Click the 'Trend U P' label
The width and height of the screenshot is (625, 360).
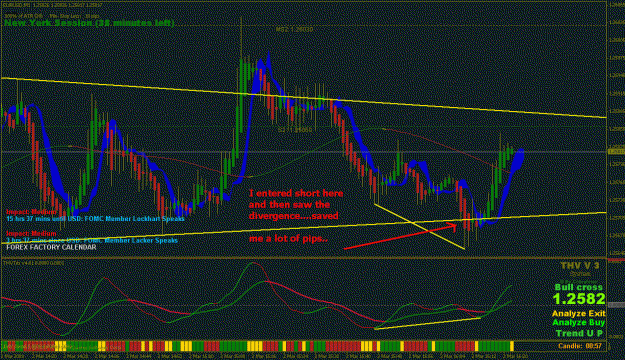579,333
